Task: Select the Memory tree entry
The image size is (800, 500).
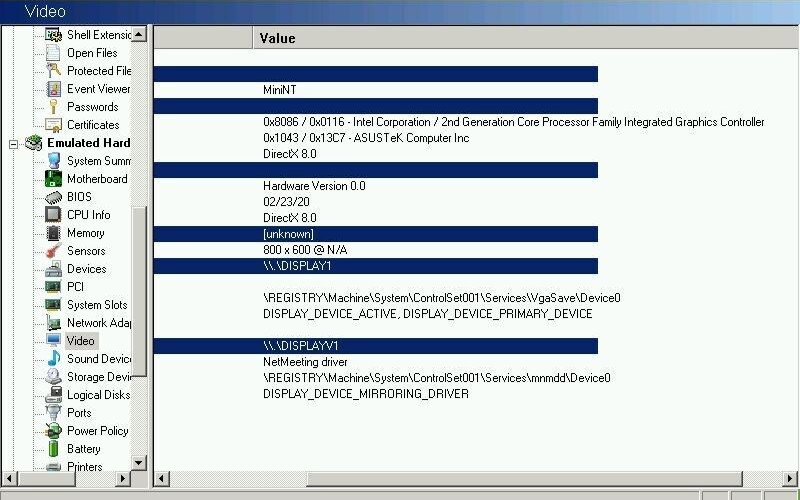Action: [x=85, y=233]
